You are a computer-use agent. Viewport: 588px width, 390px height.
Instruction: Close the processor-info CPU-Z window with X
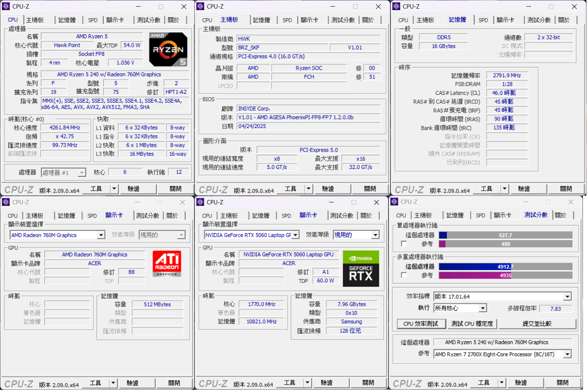tap(184, 7)
